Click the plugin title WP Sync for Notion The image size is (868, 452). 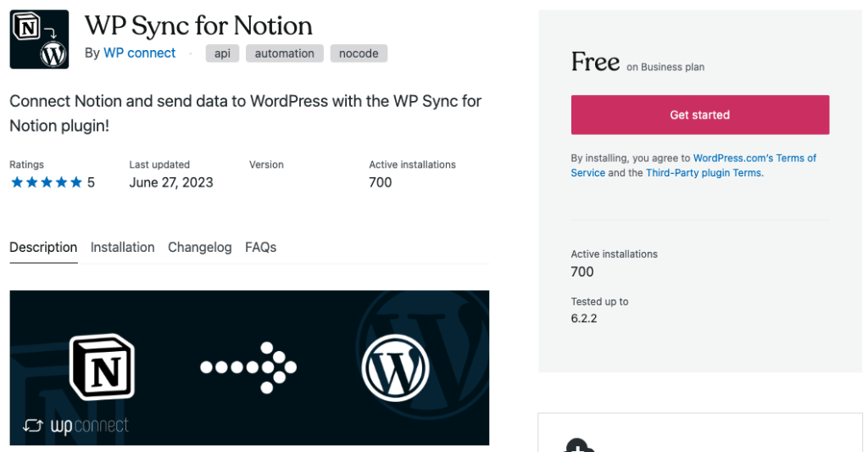tap(198, 25)
